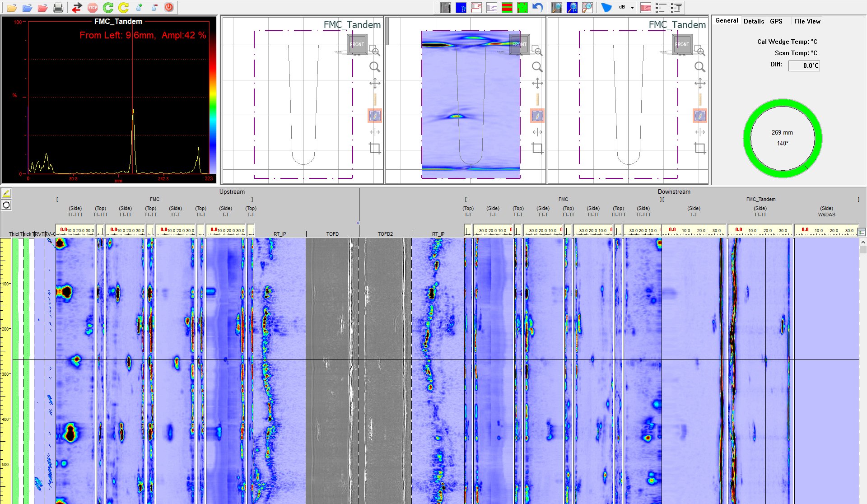Screen dimensions: 867x504
Task: Click the red STOP sign icon
Action: click(x=93, y=7)
